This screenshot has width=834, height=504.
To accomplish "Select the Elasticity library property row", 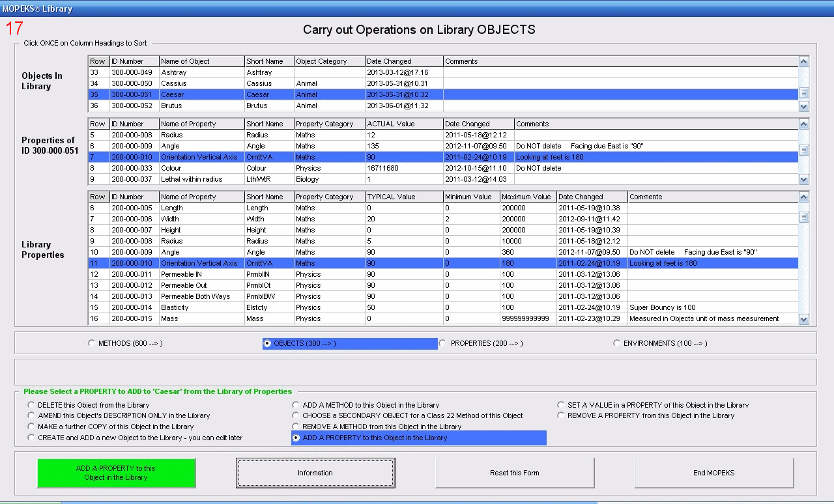I will pyautogui.click(x=443, y=307).
